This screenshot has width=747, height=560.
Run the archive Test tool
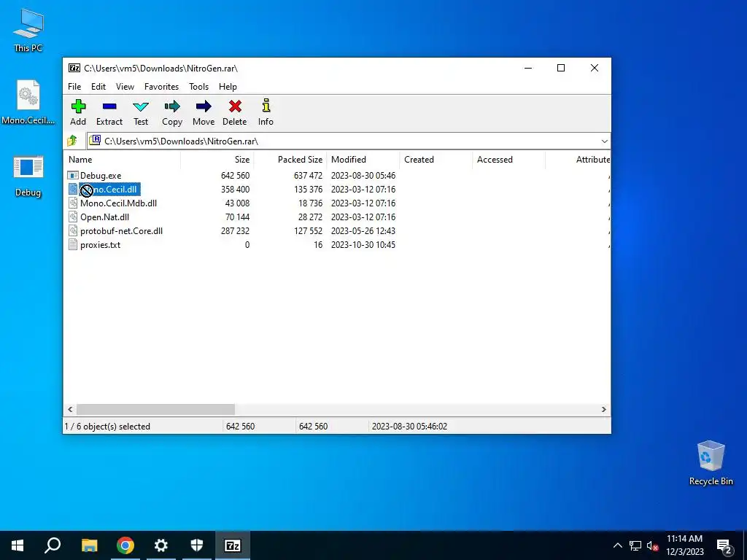tap(141, 112)
